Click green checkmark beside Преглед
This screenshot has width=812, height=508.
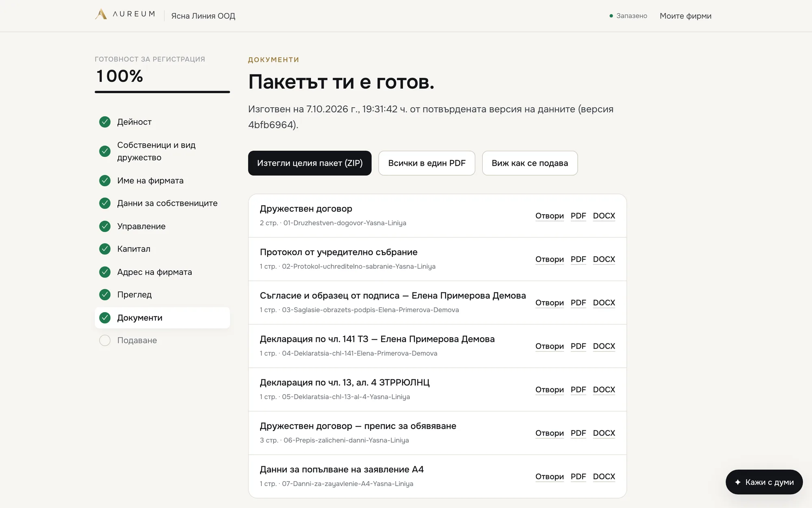pos(105,295)
